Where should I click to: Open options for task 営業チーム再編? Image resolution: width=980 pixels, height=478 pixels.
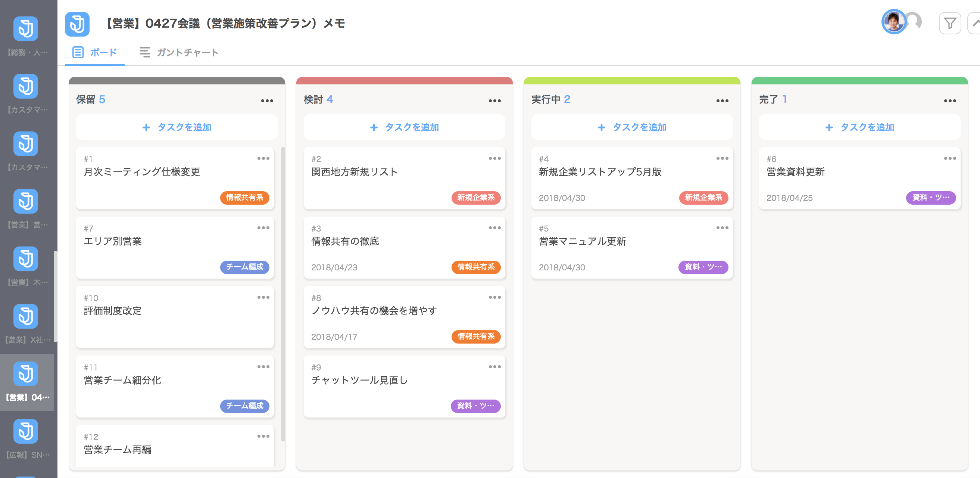(x=263, y=436)
